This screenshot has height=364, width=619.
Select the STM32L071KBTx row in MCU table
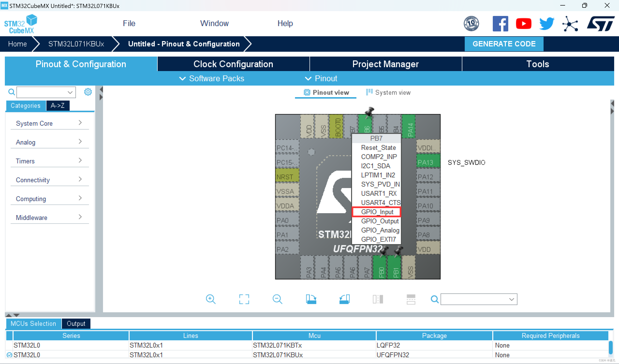[277, 345]
